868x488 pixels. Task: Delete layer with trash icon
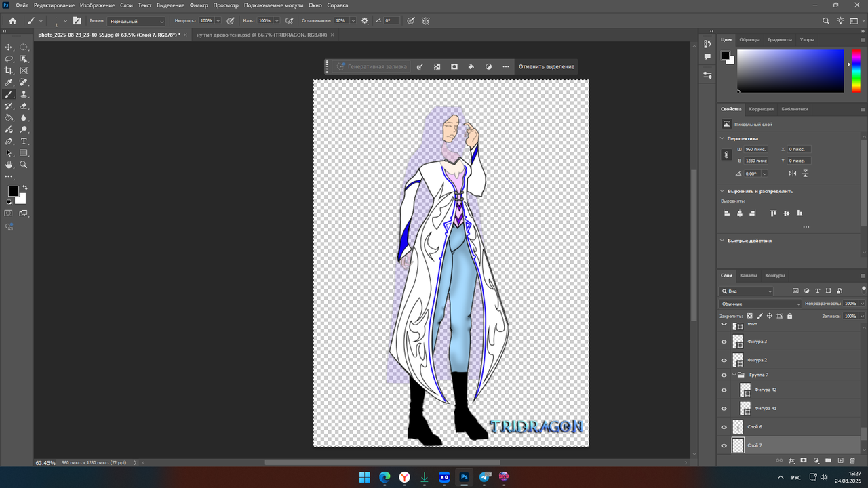point(852,461)
